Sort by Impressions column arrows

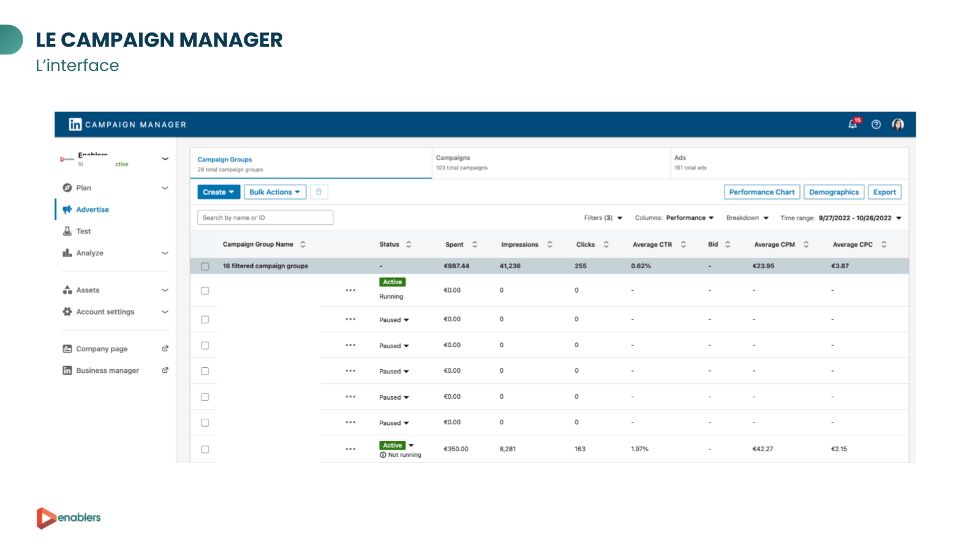tap(549, 244)
